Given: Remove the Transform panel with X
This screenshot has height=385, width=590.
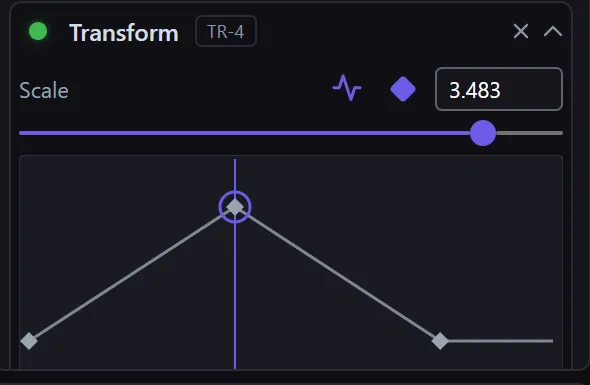Looking at the screenshot, I should click(x=521, y=31).
